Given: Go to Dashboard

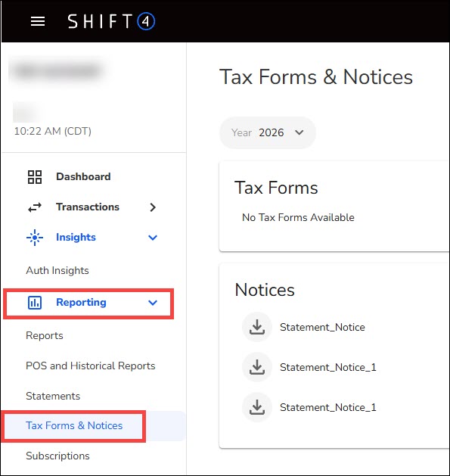Looking at the screenshot, I should (83, 176).
